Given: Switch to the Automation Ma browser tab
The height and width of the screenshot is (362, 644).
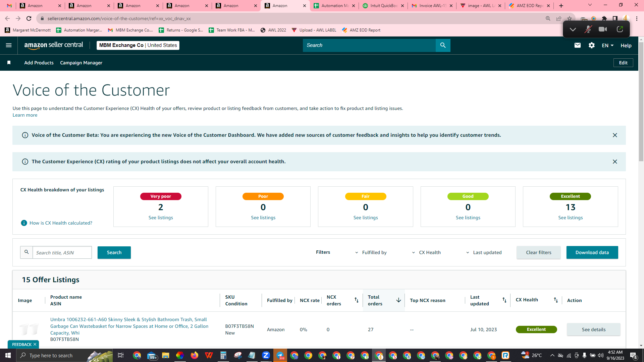Looking at the screenshot, I should pyautogui.click(x=334, y=6).
